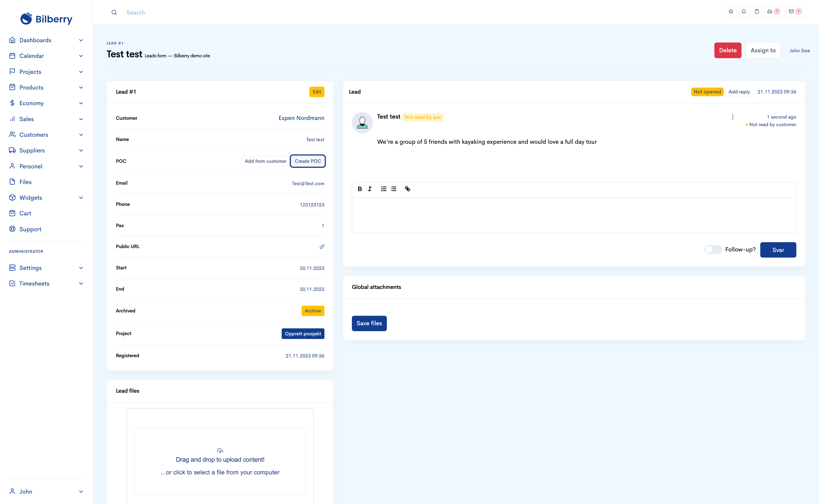
Task: Open the notifications bell icon
Action: click(744, 12)
